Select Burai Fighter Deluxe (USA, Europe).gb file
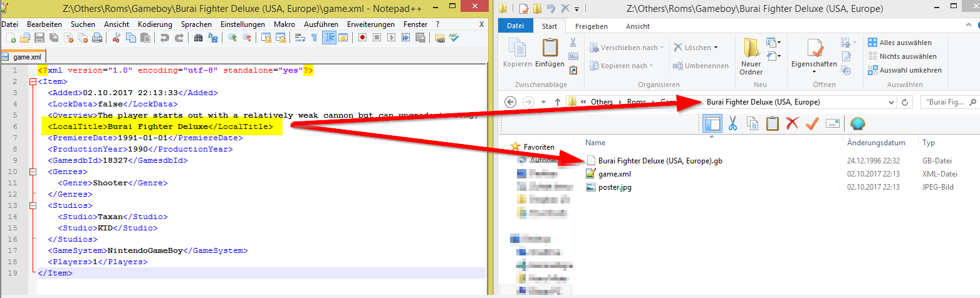 [654, 160]
